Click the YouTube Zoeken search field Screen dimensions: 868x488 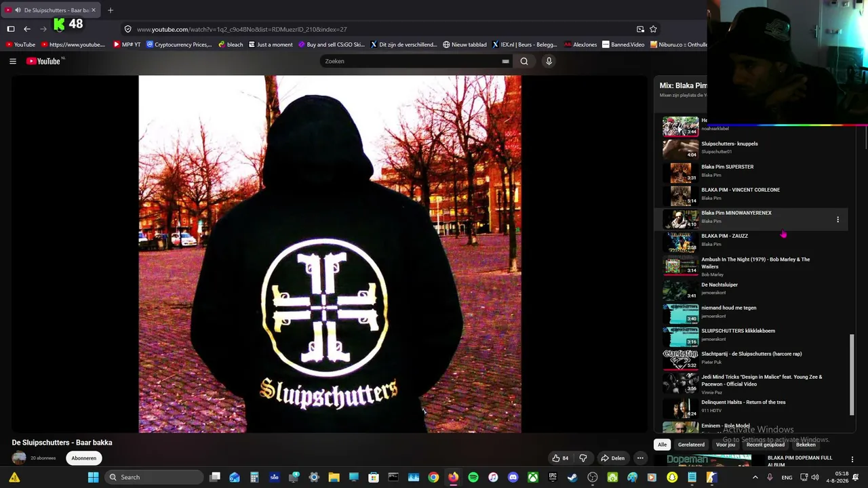point(410,61)
